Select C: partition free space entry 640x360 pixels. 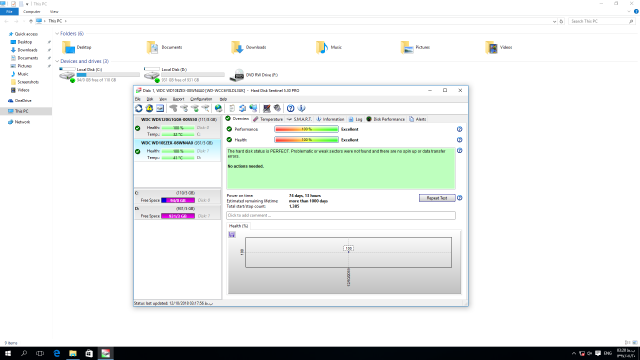178,197
